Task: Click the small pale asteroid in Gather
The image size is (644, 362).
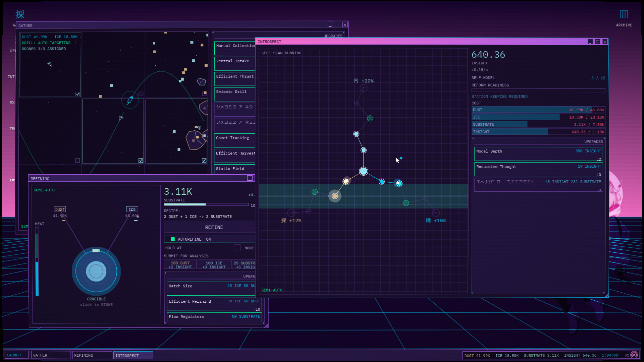Action: [x=201, y=81]
